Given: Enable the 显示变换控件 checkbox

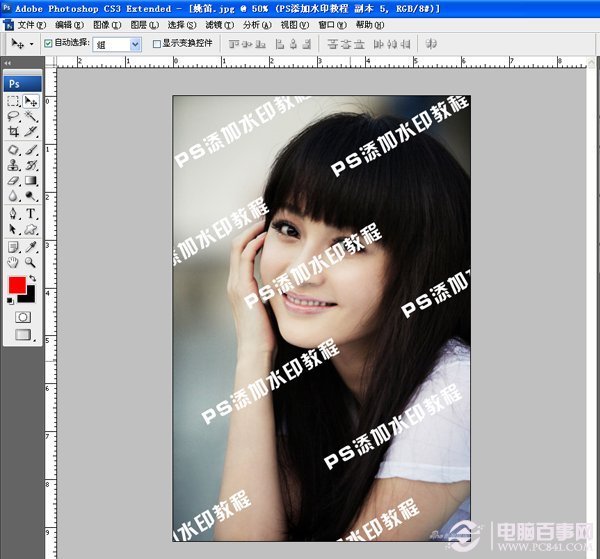Looking at the screenshot, I should click(x=155, y=44).
